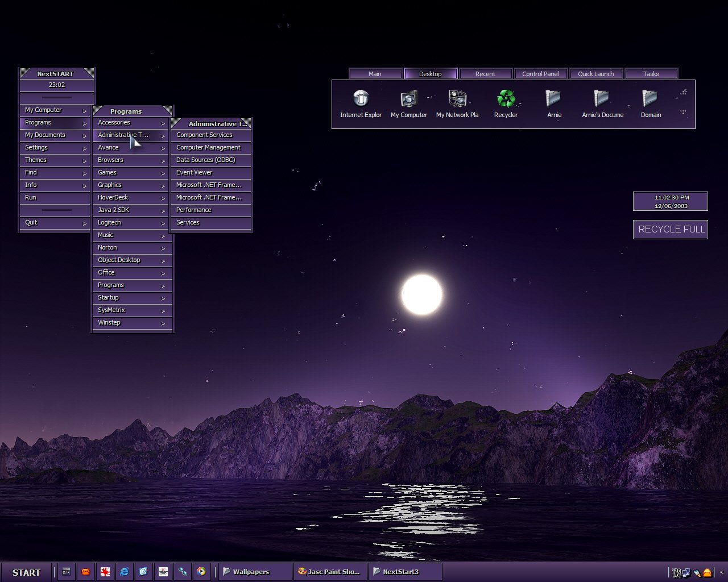Expand Games in Programs menu
The height and width of the screenshot is (582, 728).
(x=132, y=173)
